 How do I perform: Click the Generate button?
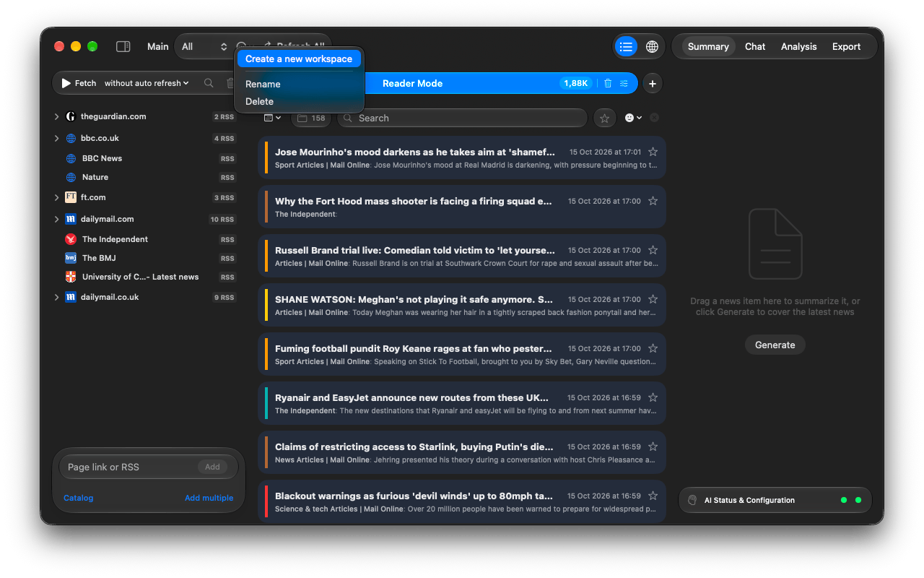[x=775, y=345]
